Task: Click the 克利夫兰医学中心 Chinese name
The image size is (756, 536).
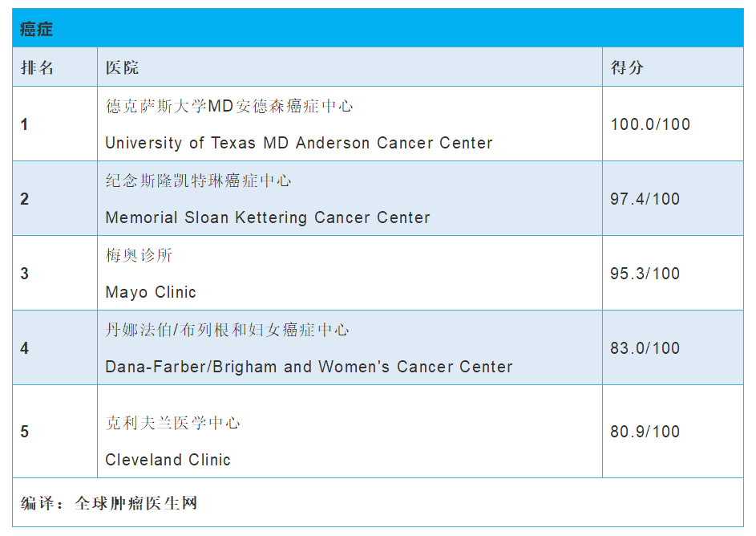Action: [x=172, y=424]
